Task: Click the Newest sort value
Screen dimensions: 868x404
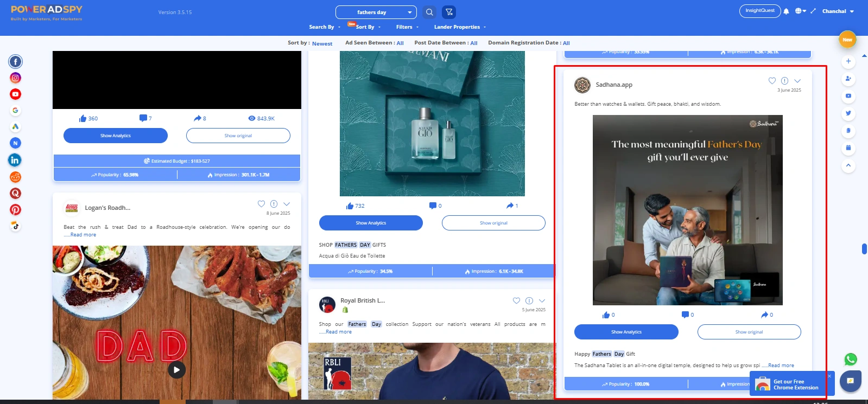Action: 322,43
